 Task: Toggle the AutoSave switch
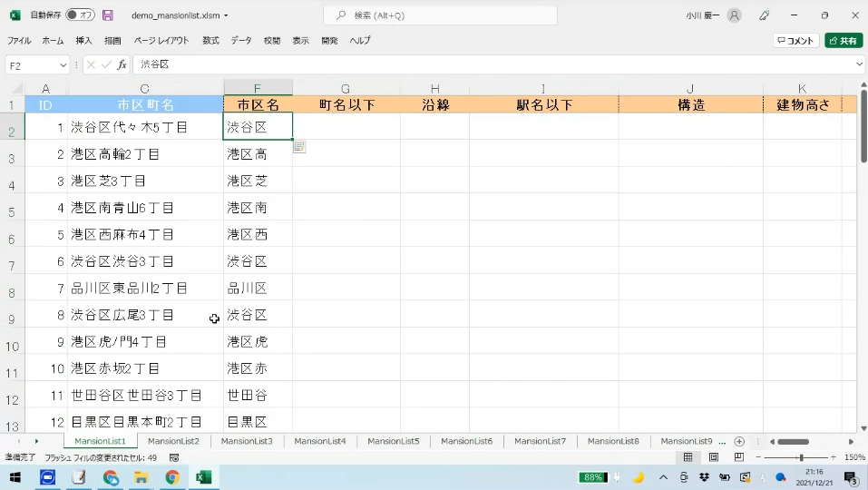click(79, 15)
